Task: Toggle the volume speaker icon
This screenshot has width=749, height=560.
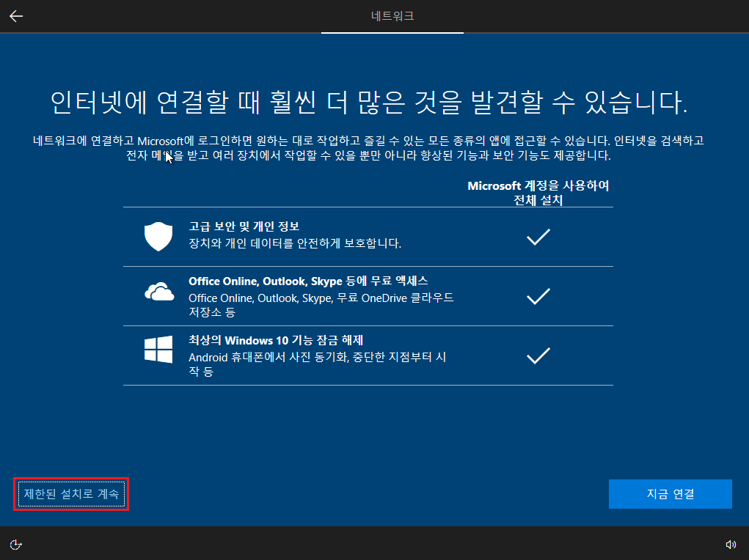Action: coord(731,545)
